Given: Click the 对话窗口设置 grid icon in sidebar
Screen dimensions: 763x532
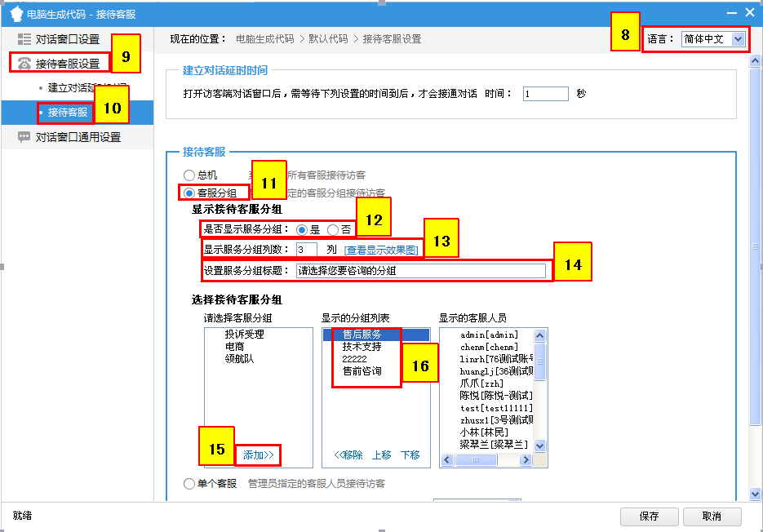Looking at the screenshot, I should [x=24, y=39].
